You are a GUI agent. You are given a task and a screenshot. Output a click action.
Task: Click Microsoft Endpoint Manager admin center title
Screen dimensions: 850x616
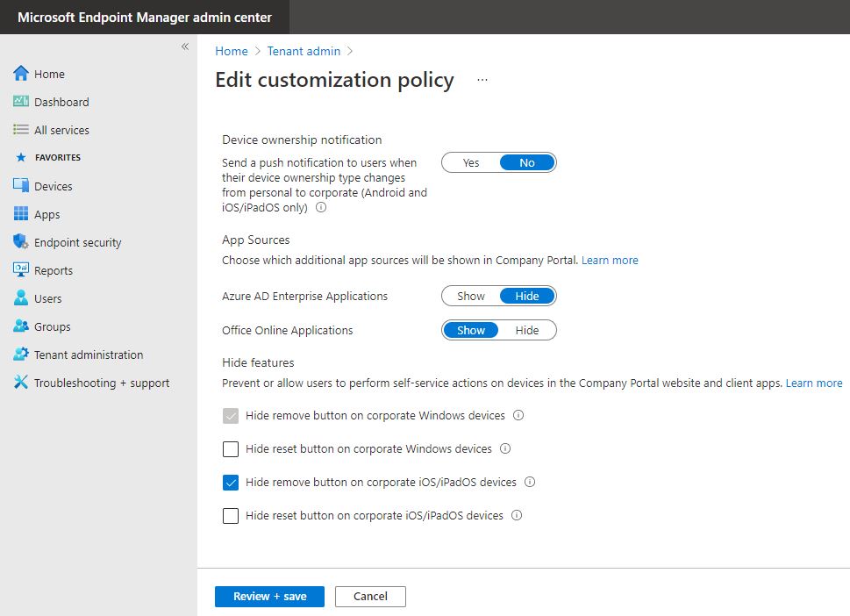(x=144, y=18)
